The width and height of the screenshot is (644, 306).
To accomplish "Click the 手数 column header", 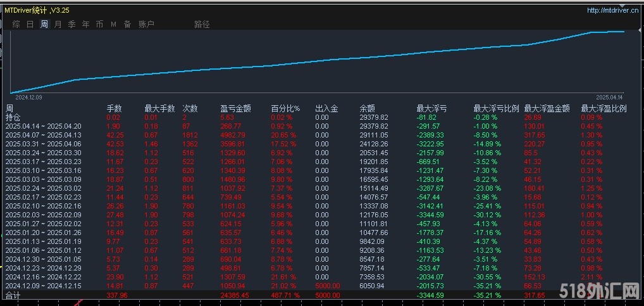I will tap(113, 108).
